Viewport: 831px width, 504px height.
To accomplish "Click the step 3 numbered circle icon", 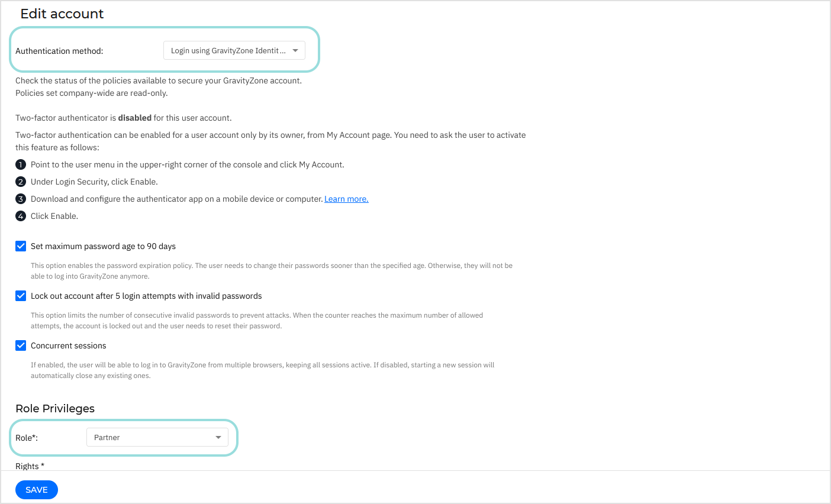I will [x=21, y=198].
